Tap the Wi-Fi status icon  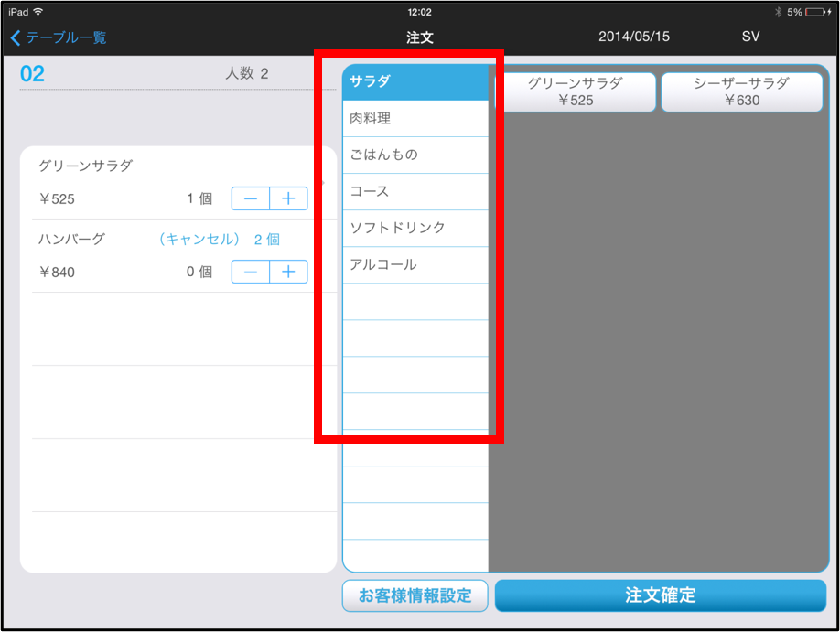(x=38, y=12)
